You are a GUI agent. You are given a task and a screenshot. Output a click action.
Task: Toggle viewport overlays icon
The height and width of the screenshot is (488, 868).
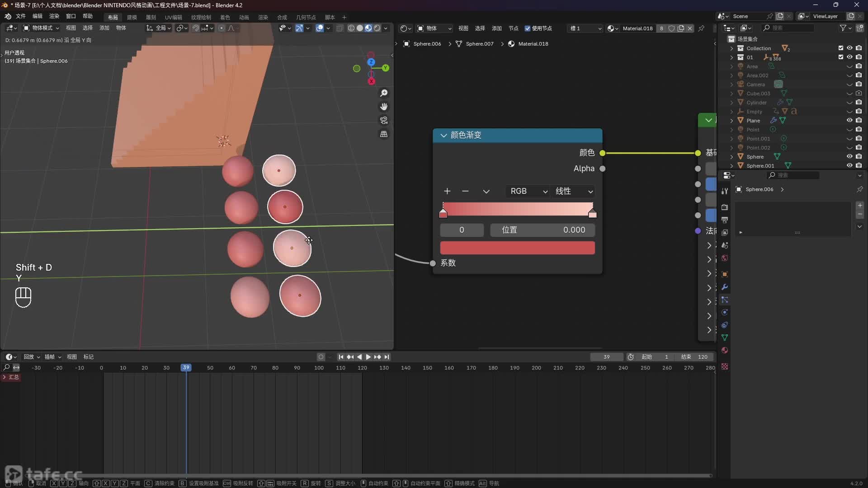pyautogui.click(x=320, y=28)
